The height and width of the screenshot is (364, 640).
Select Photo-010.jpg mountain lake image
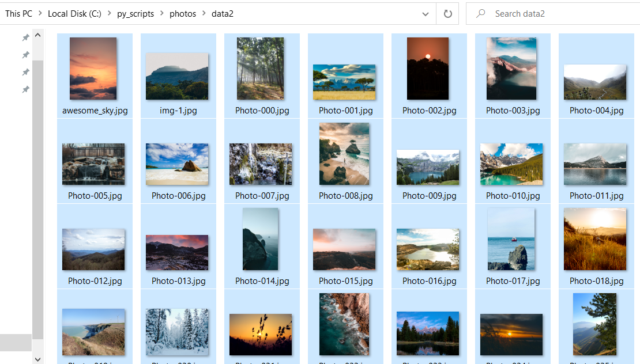(x=511, y=164)
